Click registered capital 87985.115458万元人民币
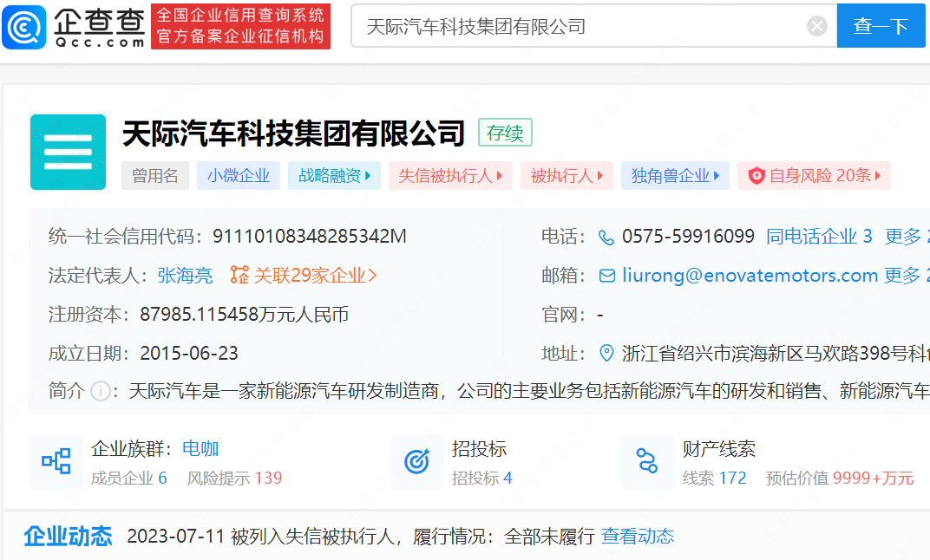Viewport: 930px width, 560px height. [245, 314]
